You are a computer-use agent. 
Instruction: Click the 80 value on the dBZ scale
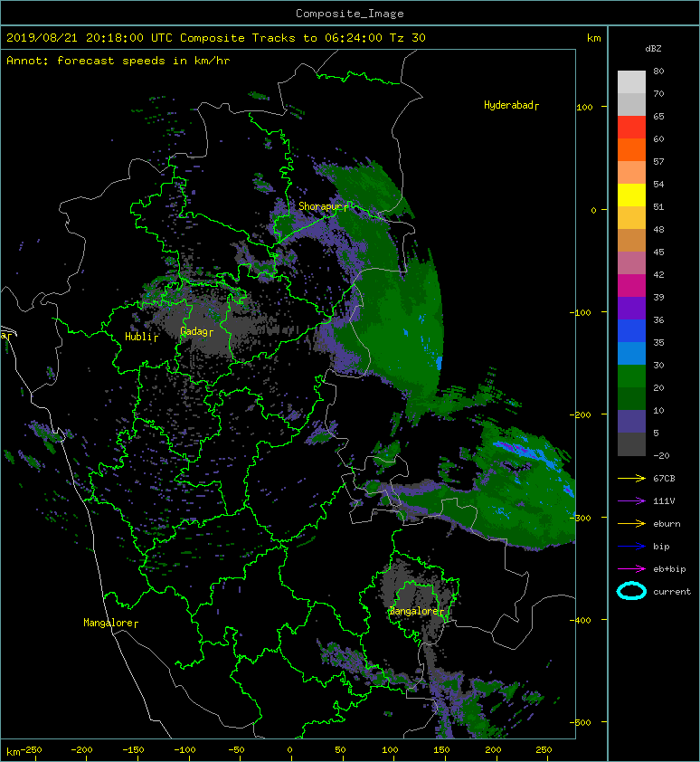(x=658, y=71)
